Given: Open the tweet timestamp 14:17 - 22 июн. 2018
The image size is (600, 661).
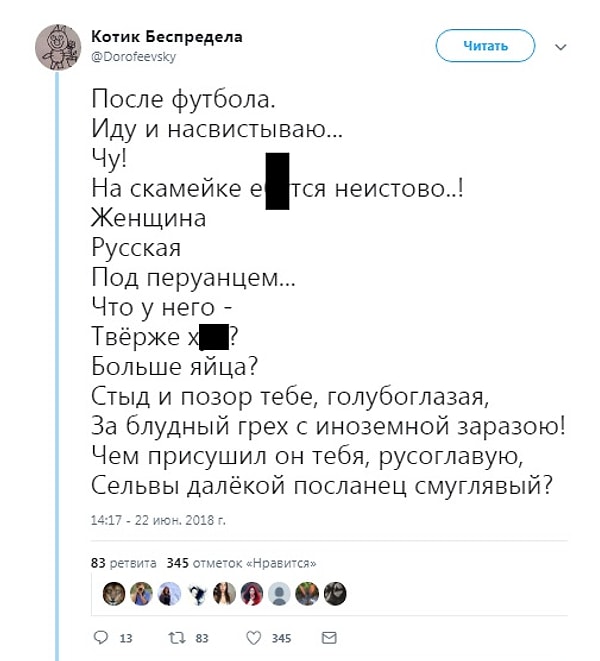Looking at the screenshot, I should (x=157, y=520).
